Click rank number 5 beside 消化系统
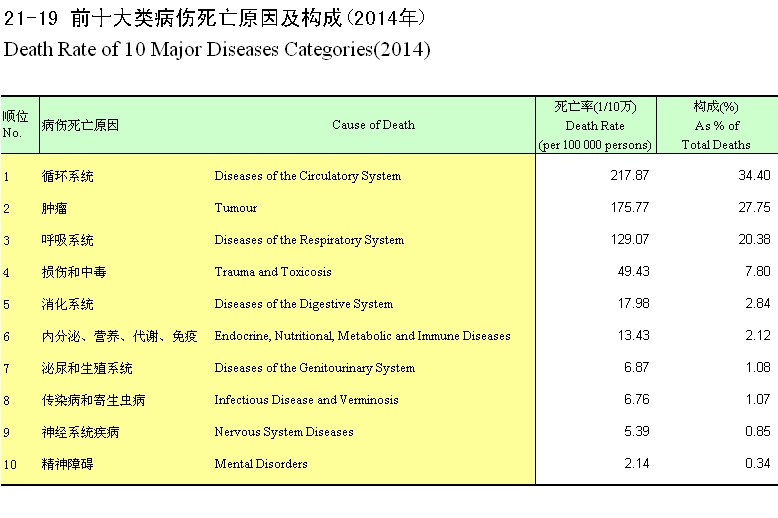 point(6,305)
